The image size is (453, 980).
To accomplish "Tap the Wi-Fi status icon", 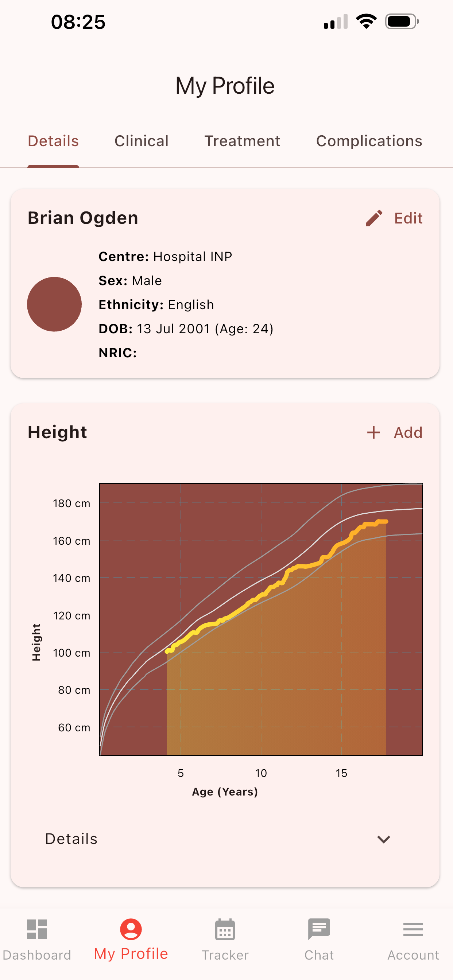I will (366, 21).
